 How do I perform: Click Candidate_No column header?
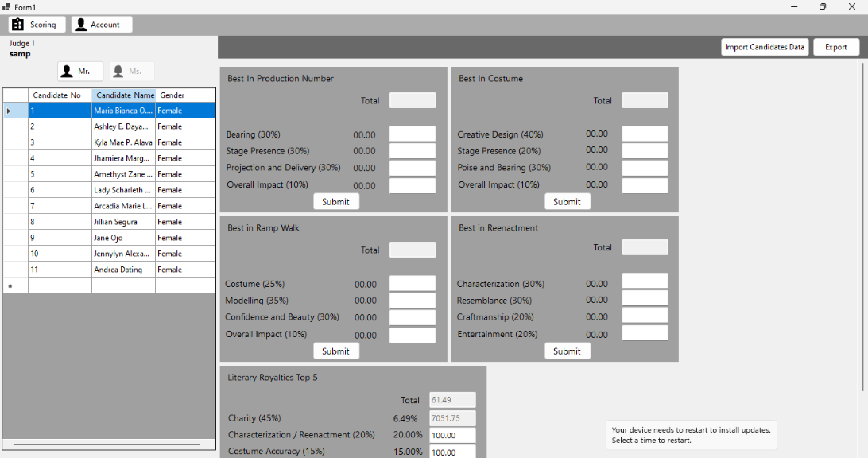click(x=60, y=95)
